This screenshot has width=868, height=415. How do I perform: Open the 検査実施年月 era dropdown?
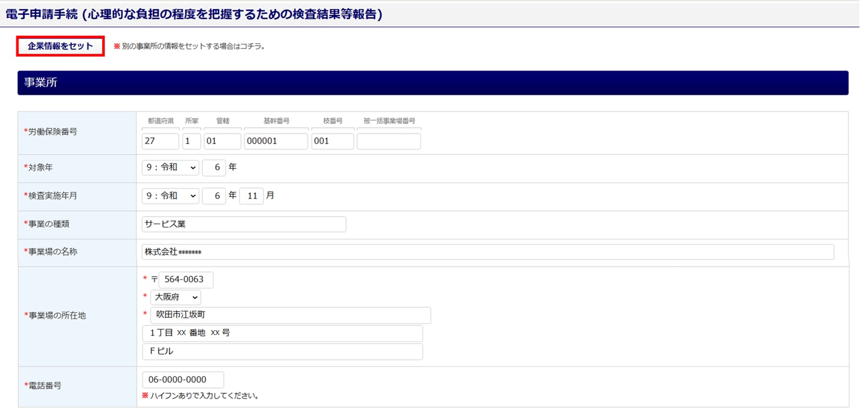[171, 196]
